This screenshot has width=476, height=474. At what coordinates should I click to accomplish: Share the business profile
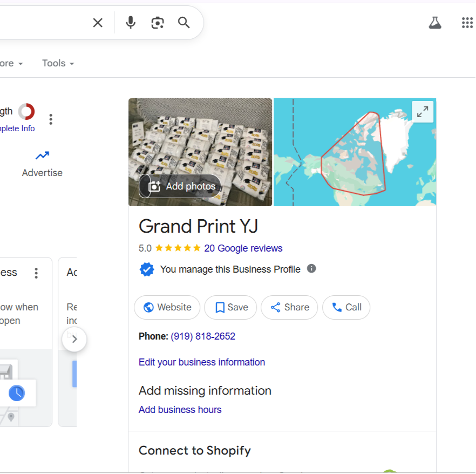click(290, 307)
